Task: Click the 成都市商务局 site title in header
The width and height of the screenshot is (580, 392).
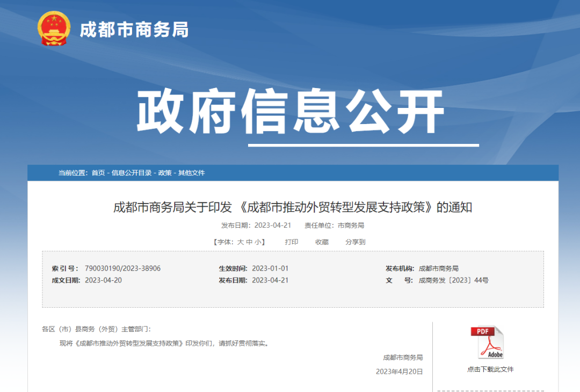Action: coord(134,30)
